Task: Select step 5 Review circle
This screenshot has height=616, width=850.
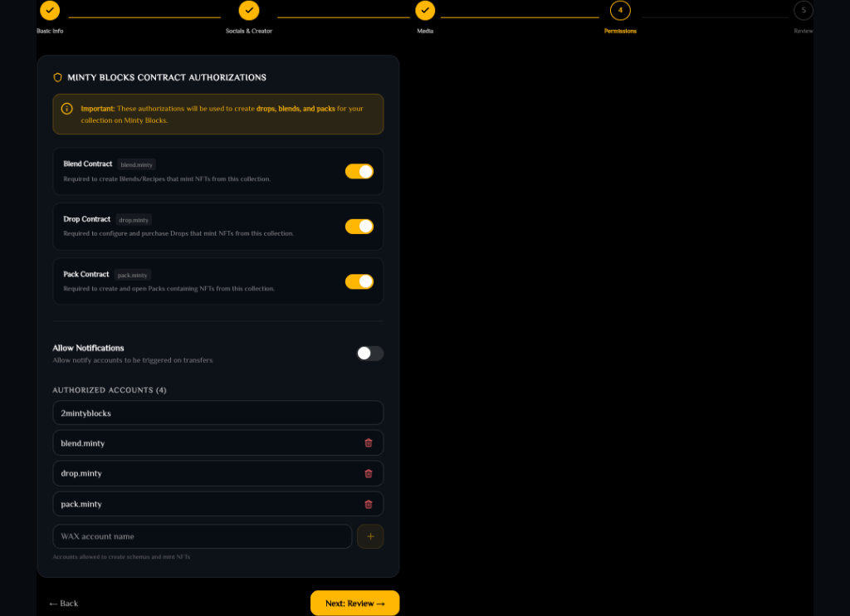Action: click(x=804, y=10)
